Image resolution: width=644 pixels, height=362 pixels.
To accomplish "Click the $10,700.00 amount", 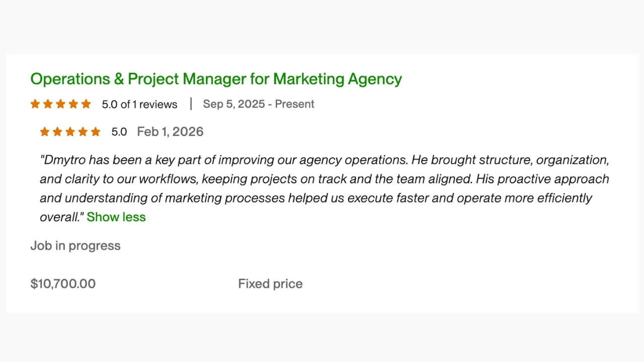I will (63, 284).
